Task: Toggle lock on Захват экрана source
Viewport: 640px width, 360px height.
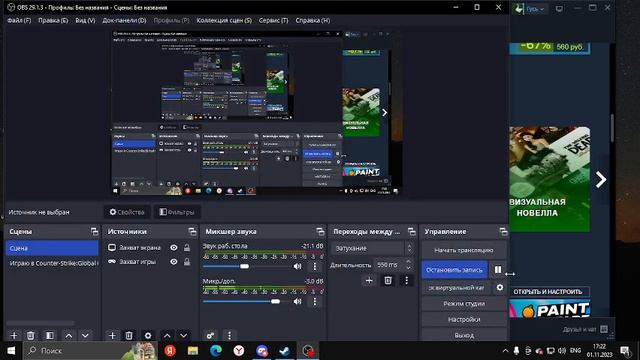Action: pos(187,248)
